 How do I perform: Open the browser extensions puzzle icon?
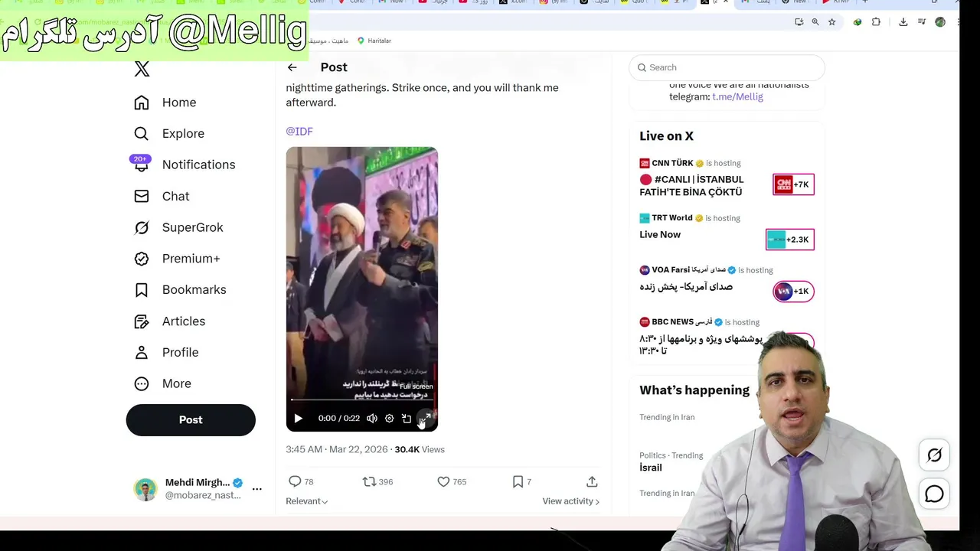point(876,22)
